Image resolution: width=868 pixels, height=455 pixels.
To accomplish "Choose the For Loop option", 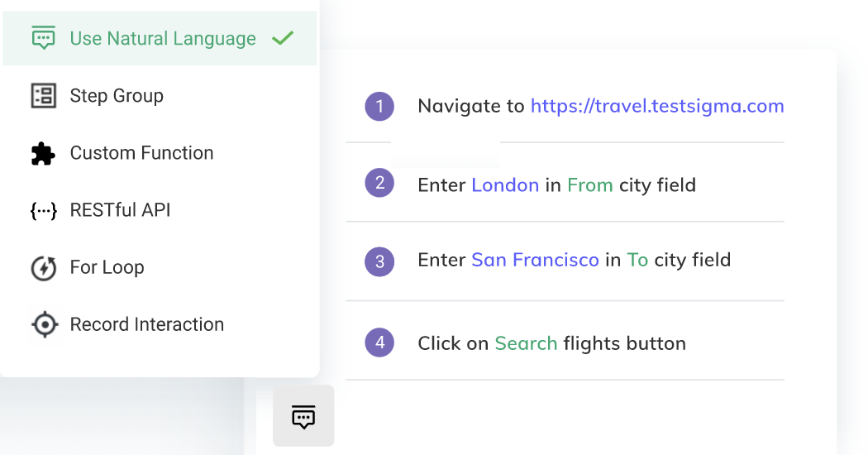I will 107,267.
